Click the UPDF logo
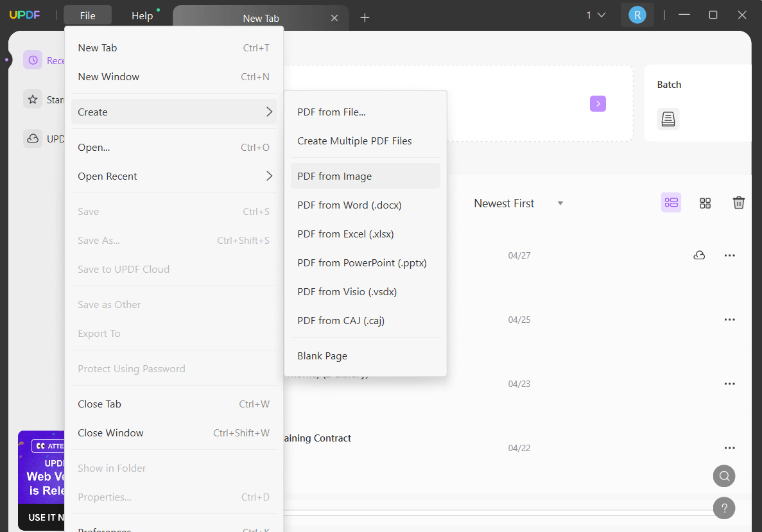This screenshot has height=532, width=762. pos(24,14)
